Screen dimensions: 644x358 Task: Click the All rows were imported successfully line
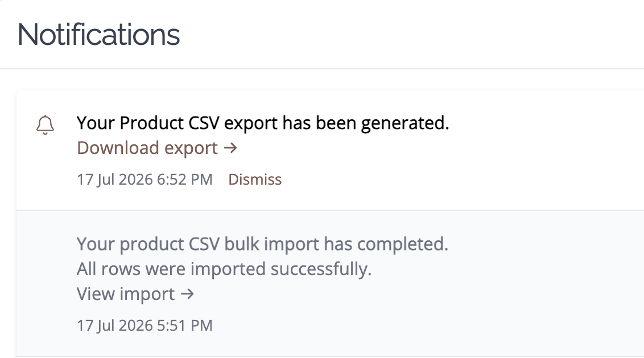(x=224, y=269)
